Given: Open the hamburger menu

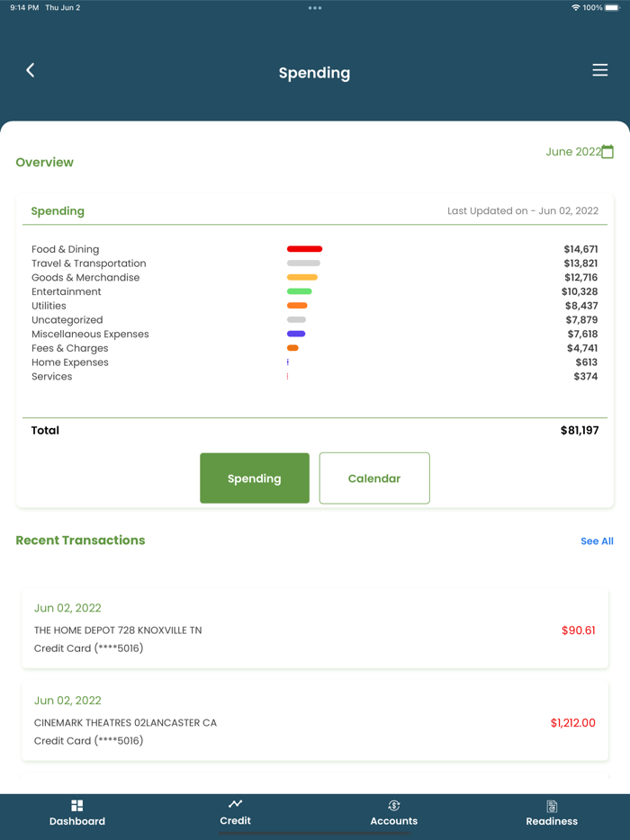Looking at the screenshot, I should tap(600, 70).
